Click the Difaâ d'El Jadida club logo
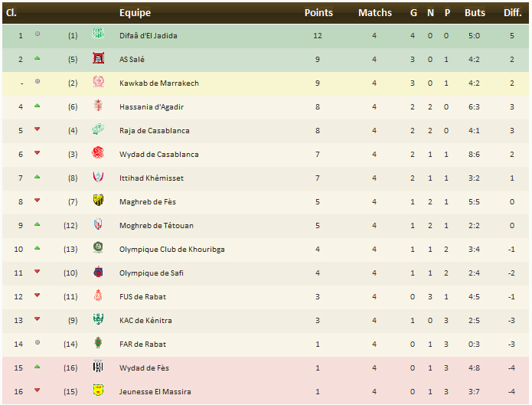Screen dimensions: 532x405 point(97,34)
